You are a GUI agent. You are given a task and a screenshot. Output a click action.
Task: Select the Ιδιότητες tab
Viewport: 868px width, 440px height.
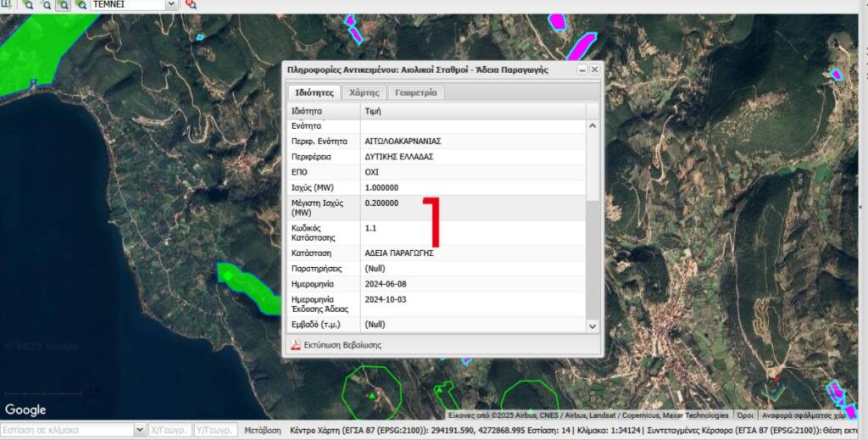coord(313,92)
